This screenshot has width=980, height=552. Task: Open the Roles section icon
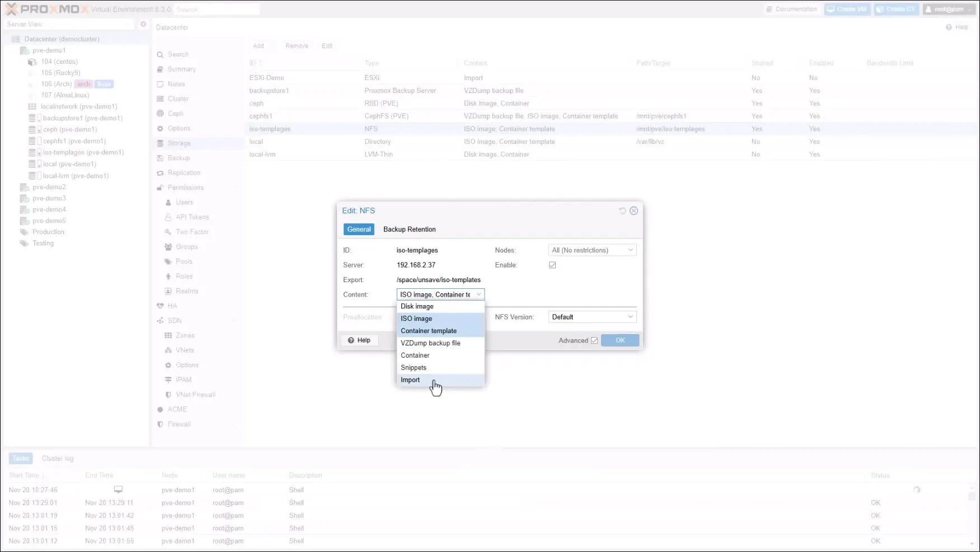(x=168, y=277)
